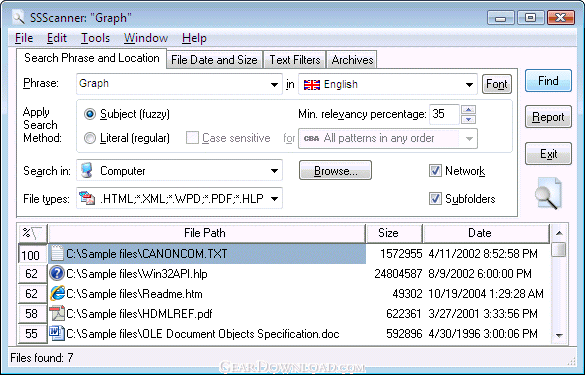
Task: Click the PDF icon of HDMLREF.pdf
Action: [x=57, y=313]
